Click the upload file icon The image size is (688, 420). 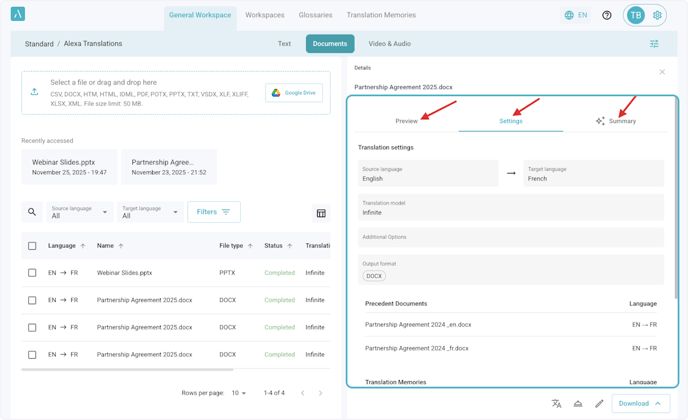[35, 92]
